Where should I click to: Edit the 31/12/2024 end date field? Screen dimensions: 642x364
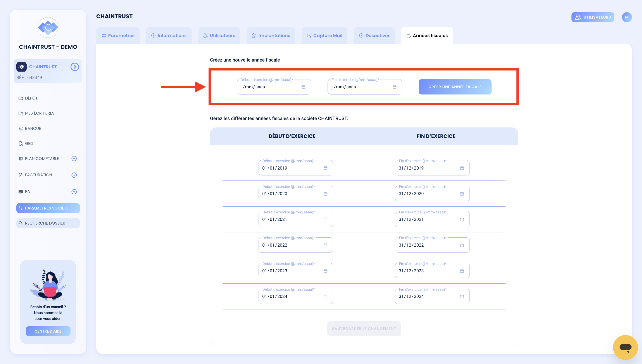pyautogui.click(x=432, y=297)
